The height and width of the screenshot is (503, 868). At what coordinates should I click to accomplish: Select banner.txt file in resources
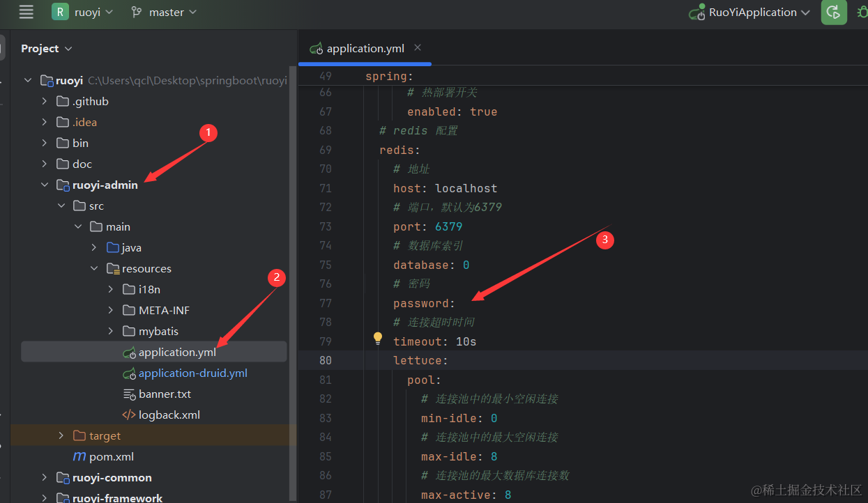point(165,394)
